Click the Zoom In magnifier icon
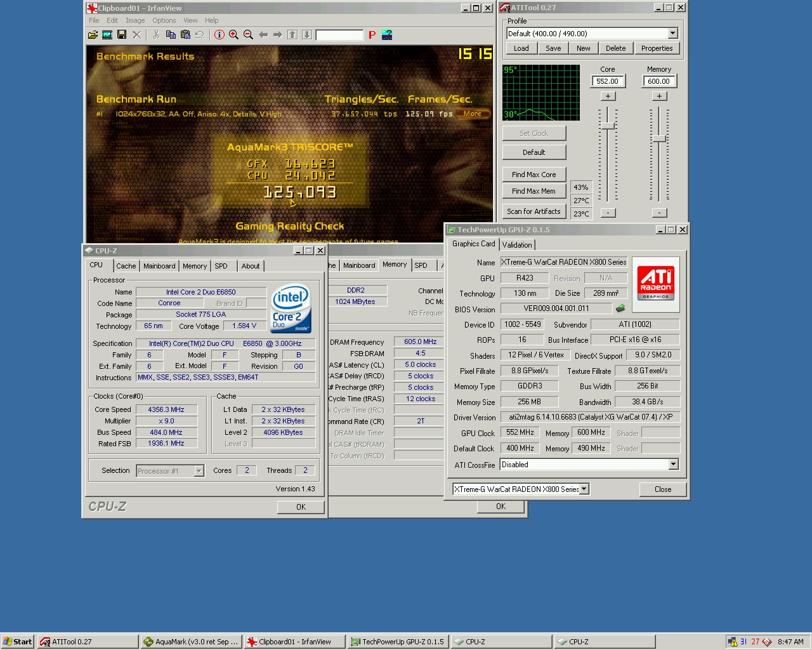Image resolution: width=812 pixels, height=650 pixels. coord(233,35)
